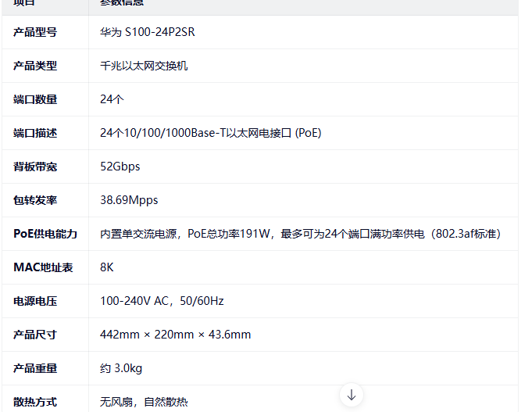This screenshot has width=532, height=412.
Task: Click the 产品重量 label
Action: 35,368
